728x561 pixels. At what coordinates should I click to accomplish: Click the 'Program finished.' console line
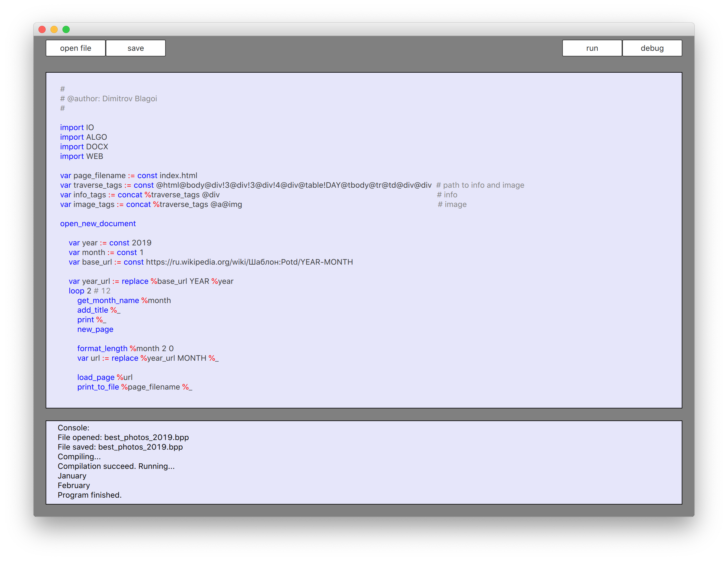pyautogui.click(x=89, y=495)
